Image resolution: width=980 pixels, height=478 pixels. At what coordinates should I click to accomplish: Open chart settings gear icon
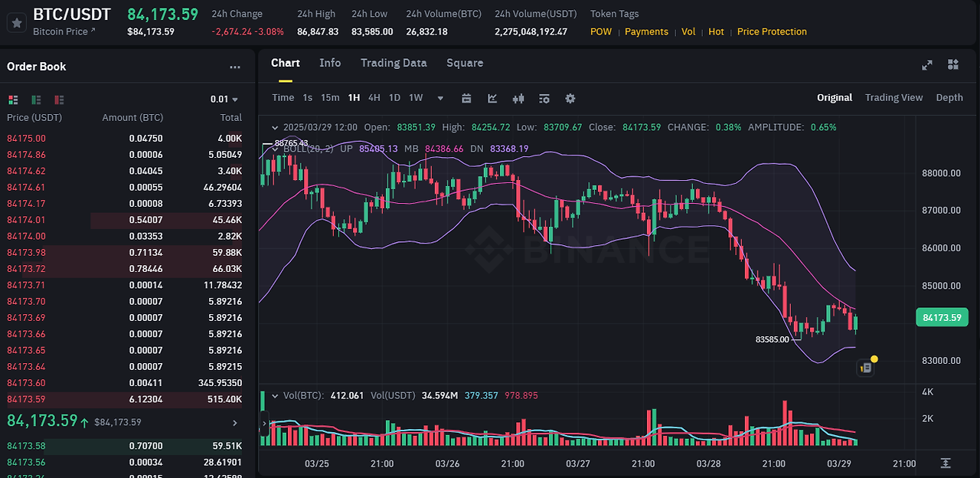pos(570,98)
